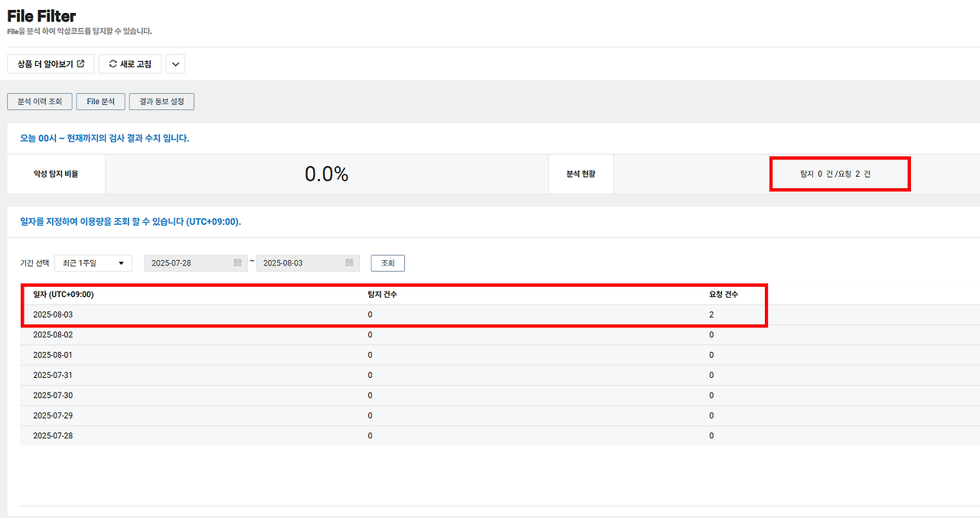980x518 pixels.
Task: Select the 2025-07-30 date cell
Action: pyautogui.click(x=53, y=396)
